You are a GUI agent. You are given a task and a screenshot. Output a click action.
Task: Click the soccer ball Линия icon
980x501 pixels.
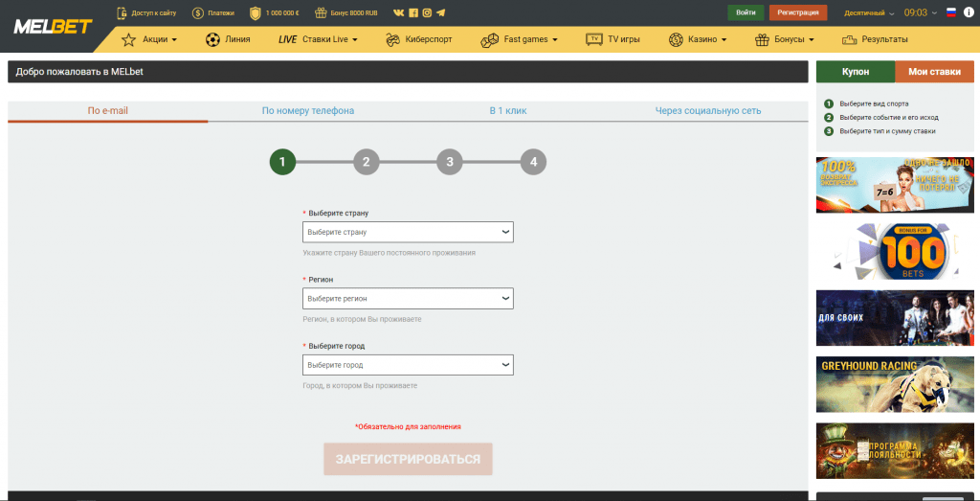212,39
